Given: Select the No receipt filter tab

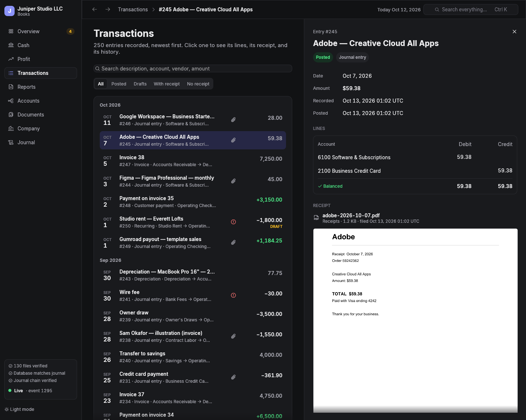Looking at the screenshot, I should [x=198, y=84].
